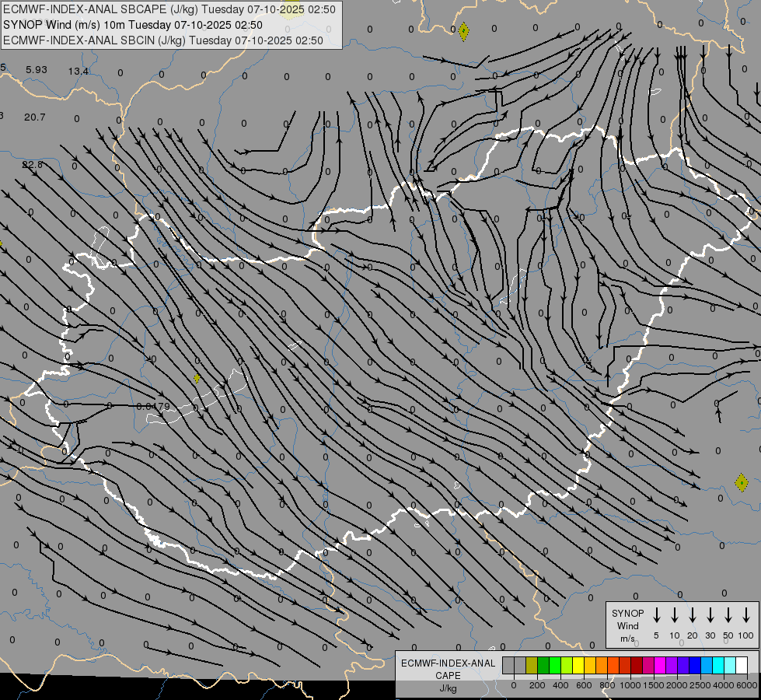The width and height of the screenshot is (761, 700).
Task: Click the yellow diamond marker near right edge
Action: point(742,483)
